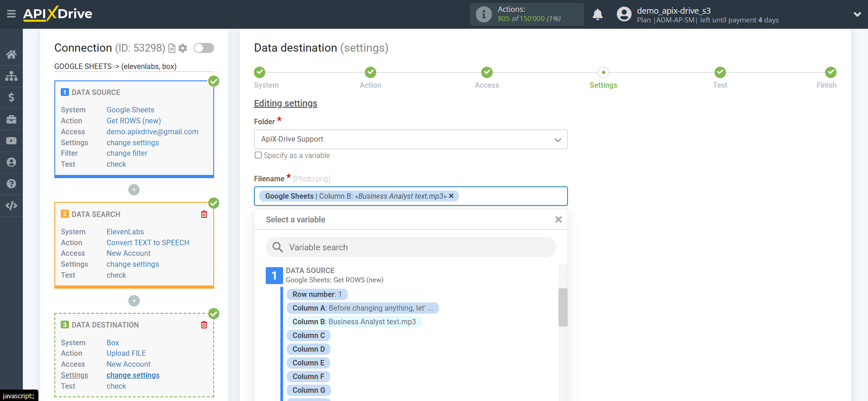Image resolution: width=868 pixels, height=401 pixels.
Task: Go to the Finish step
Action: (831, 72)
